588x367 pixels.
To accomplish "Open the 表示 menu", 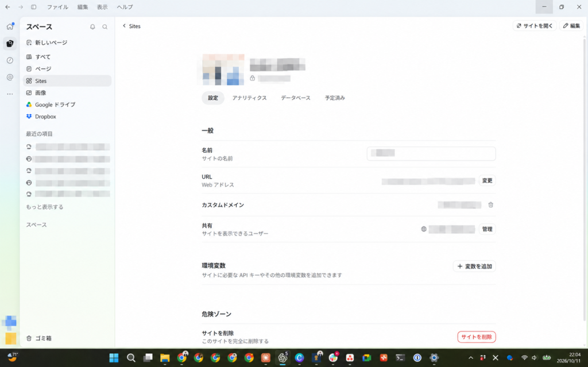I will (102, 7).
